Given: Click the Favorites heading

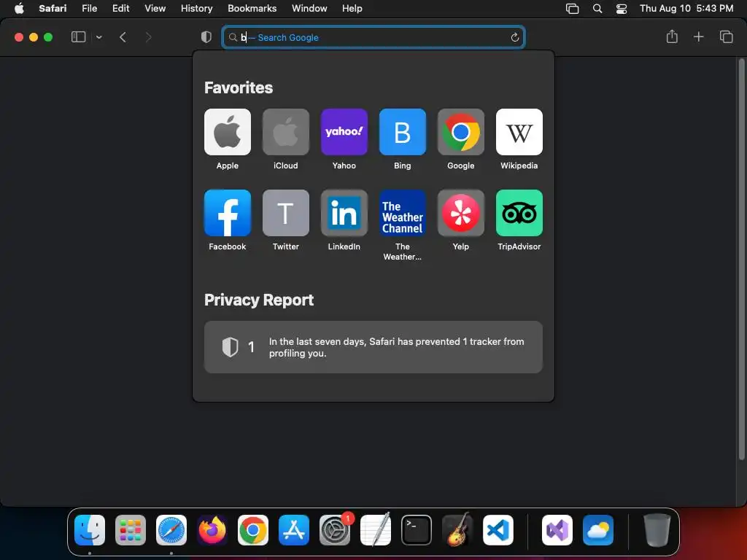Looking at the screenshot, I should click(239, 87).
